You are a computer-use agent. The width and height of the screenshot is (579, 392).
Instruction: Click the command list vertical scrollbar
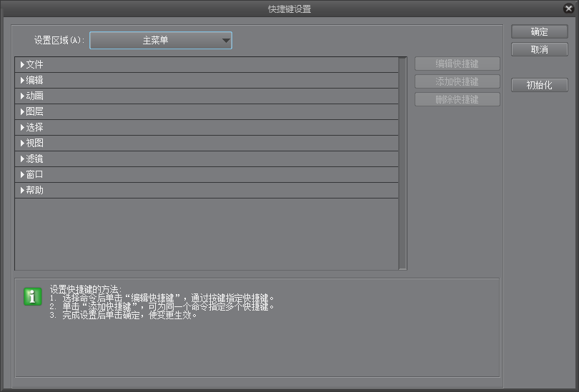tap(403, 163)
